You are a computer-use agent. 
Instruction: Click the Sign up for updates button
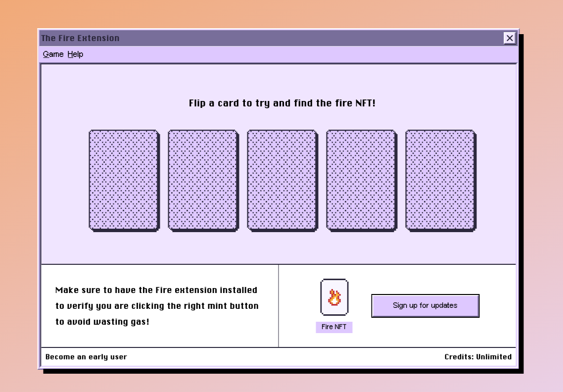tap(425, 306)
